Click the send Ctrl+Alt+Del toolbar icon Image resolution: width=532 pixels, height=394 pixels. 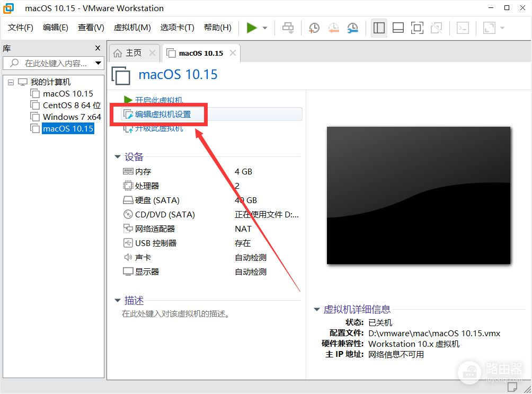[x=288, y=28]
